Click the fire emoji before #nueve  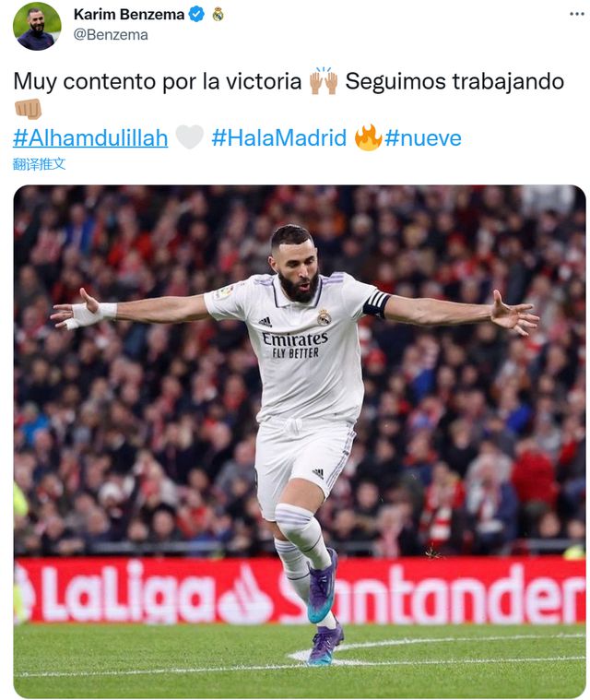tap(368, 137)
